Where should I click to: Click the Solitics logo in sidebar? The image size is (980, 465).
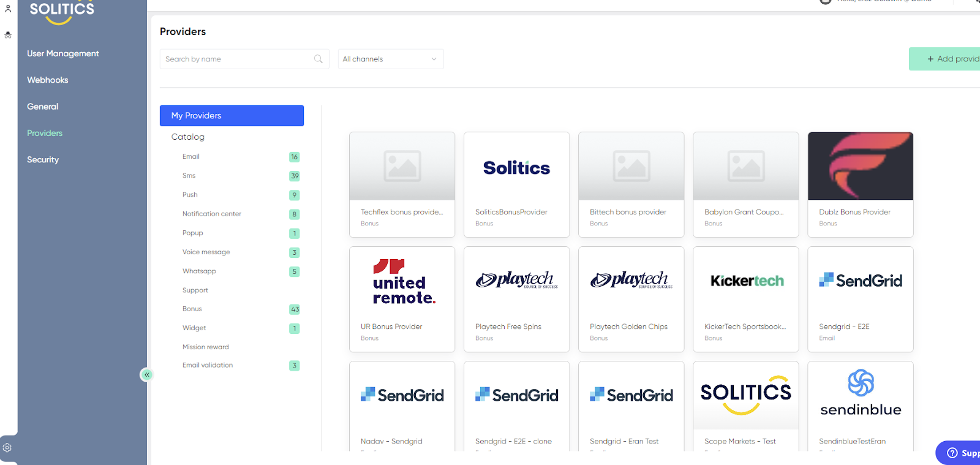(x=62, y=12)
